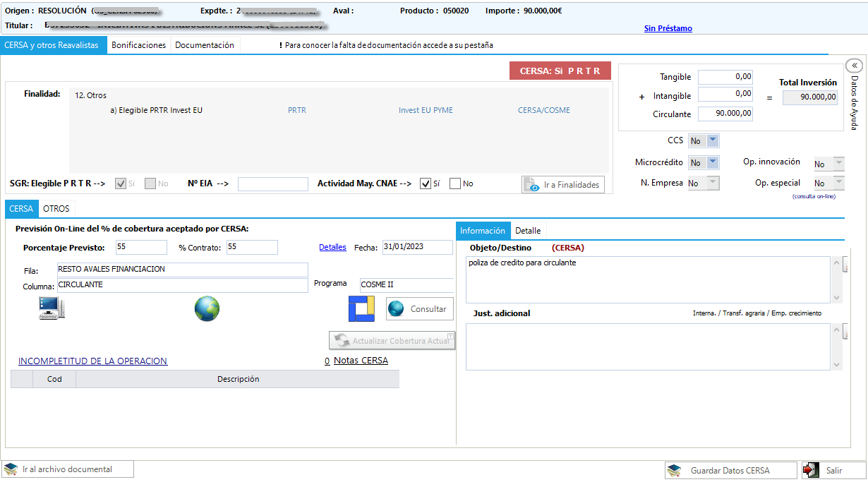Click the Programa field COSME II

pos(406,285)
